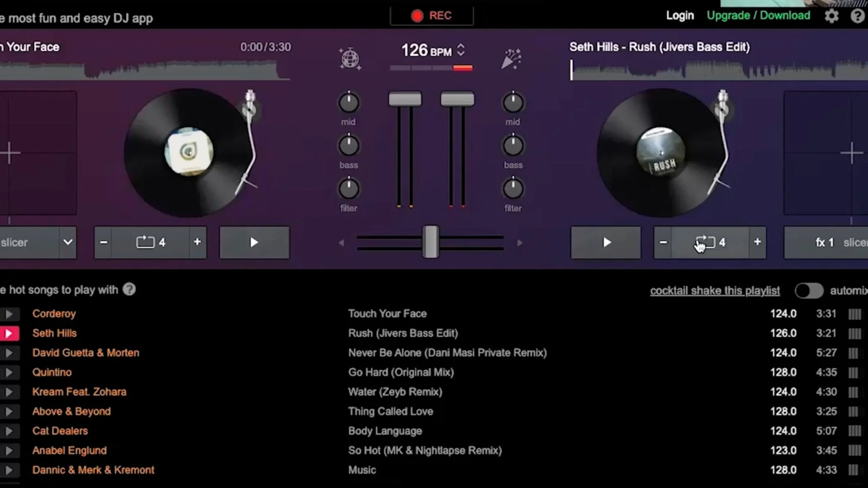
Task: Start recording with the REC button
Action: (431, 15)
